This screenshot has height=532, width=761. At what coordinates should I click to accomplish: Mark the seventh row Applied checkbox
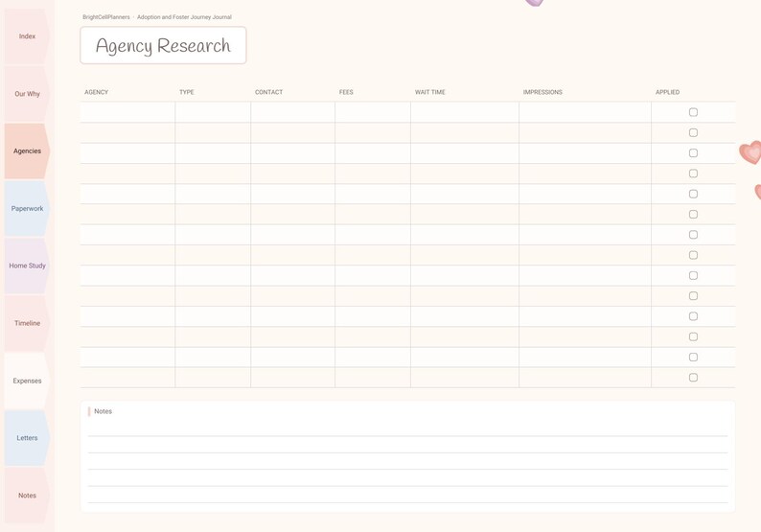[693, 235]
